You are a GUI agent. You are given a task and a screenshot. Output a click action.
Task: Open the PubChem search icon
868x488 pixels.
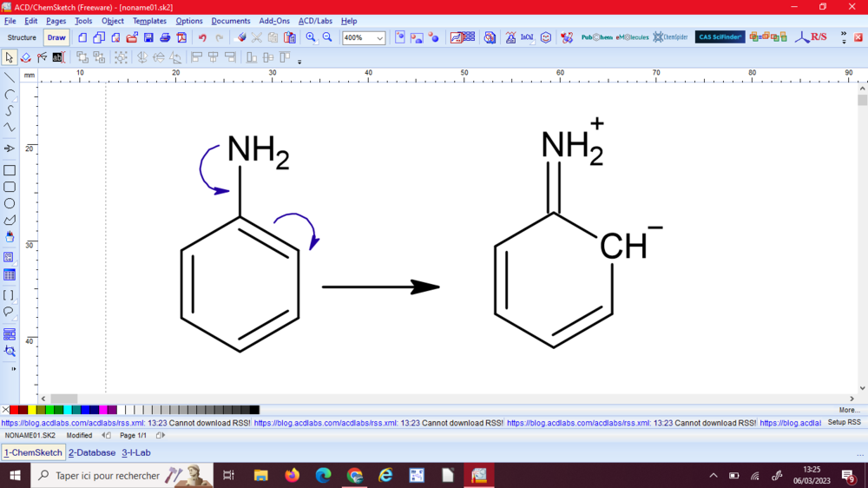coord(596,37)
